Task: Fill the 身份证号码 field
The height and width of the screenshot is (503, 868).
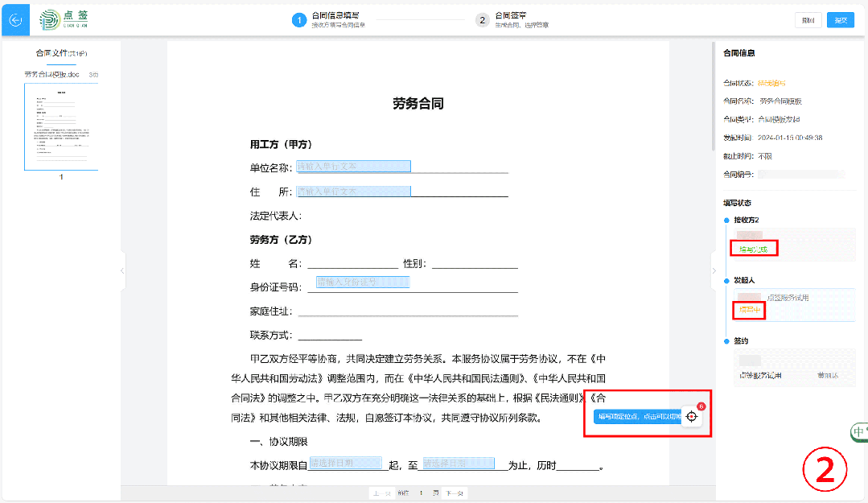Action: click(x=363, y=282)
